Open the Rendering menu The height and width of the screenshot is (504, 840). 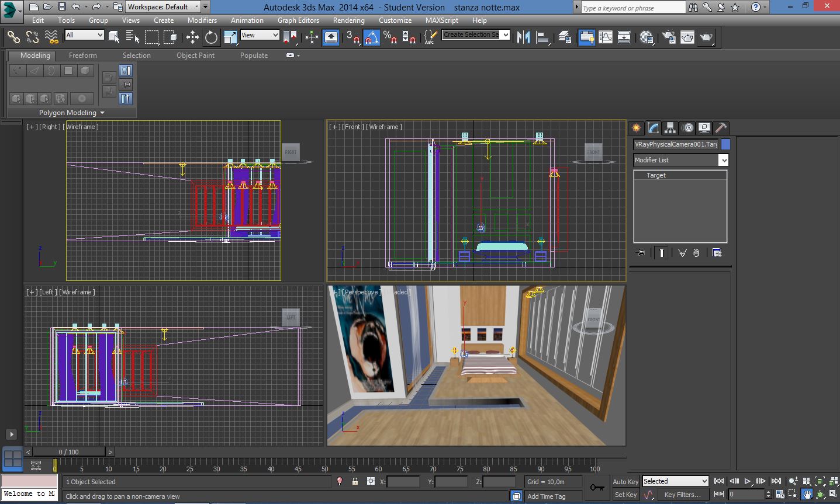(348, 20)
